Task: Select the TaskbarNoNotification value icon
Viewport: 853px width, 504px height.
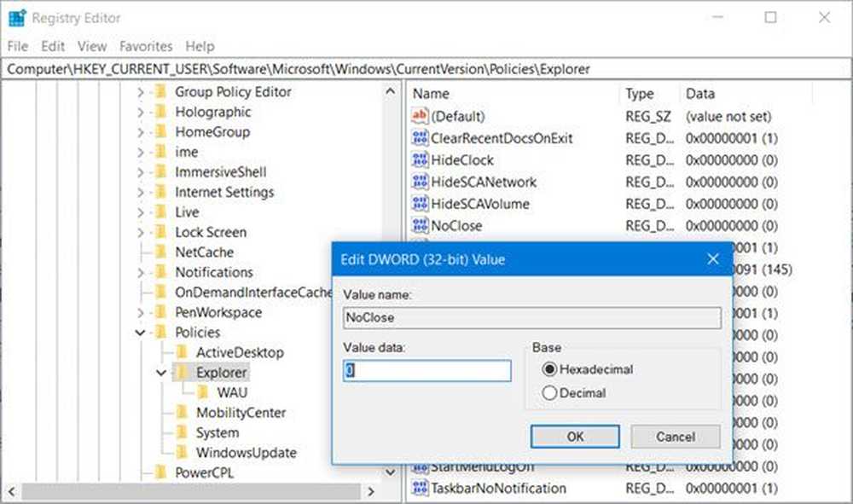Action: (x=419, y=489)
